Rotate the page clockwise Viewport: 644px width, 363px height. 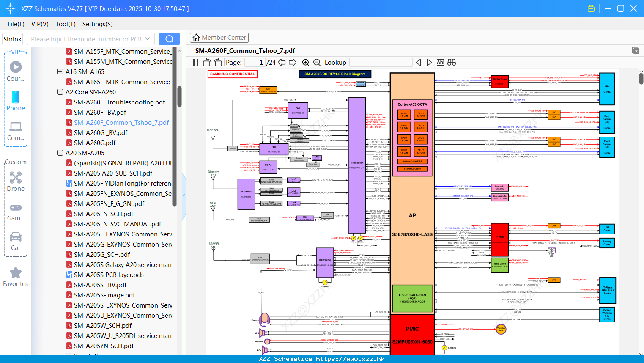[218, 63]
